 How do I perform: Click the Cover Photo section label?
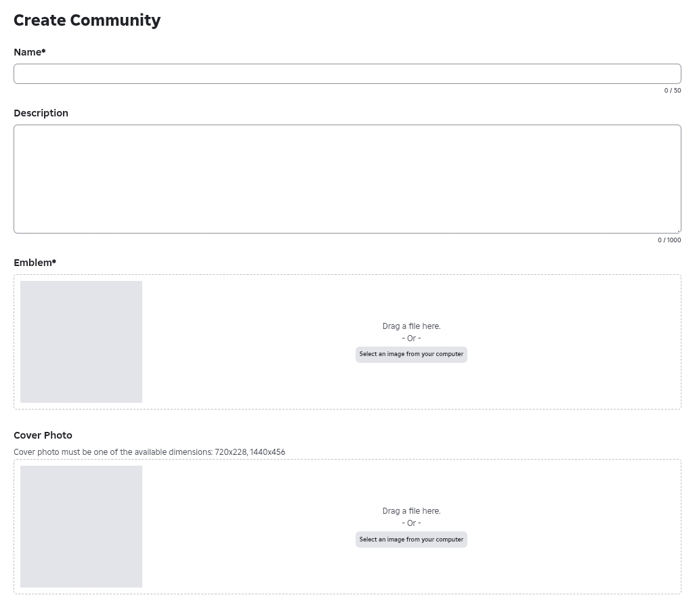(x=43, y=435)
